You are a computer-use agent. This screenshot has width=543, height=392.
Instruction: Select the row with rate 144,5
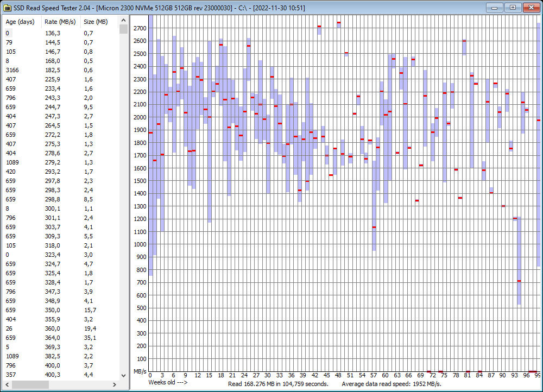coord(61,42)
